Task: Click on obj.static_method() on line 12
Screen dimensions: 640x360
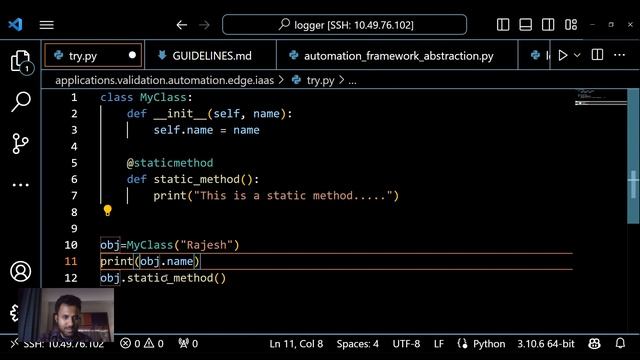Action: 163,278
